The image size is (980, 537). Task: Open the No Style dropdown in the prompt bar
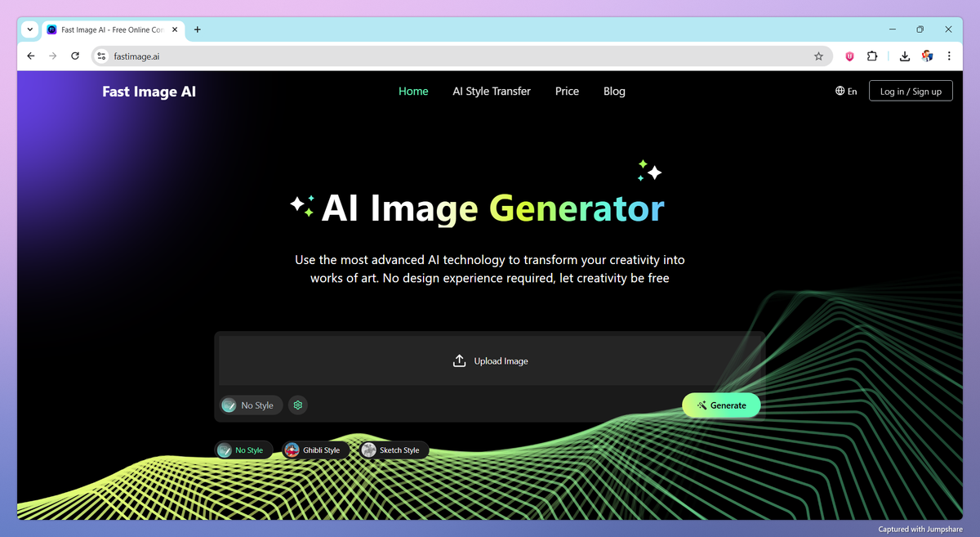pyautogui.click(x=250, y=405)
